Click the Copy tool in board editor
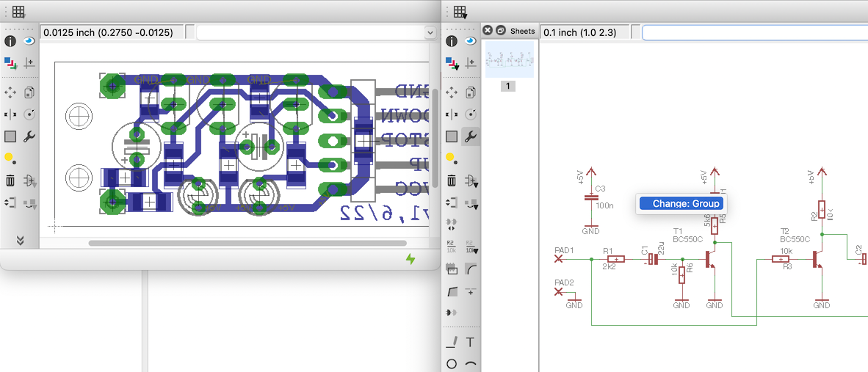The image size is (868, 372). pyautogui.click(x=29, y=93)
